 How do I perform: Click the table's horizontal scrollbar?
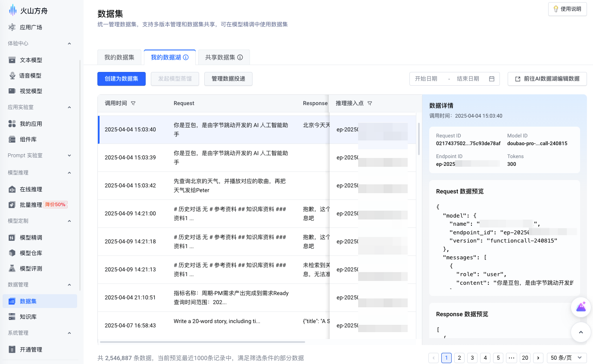(x=202, y=342)
